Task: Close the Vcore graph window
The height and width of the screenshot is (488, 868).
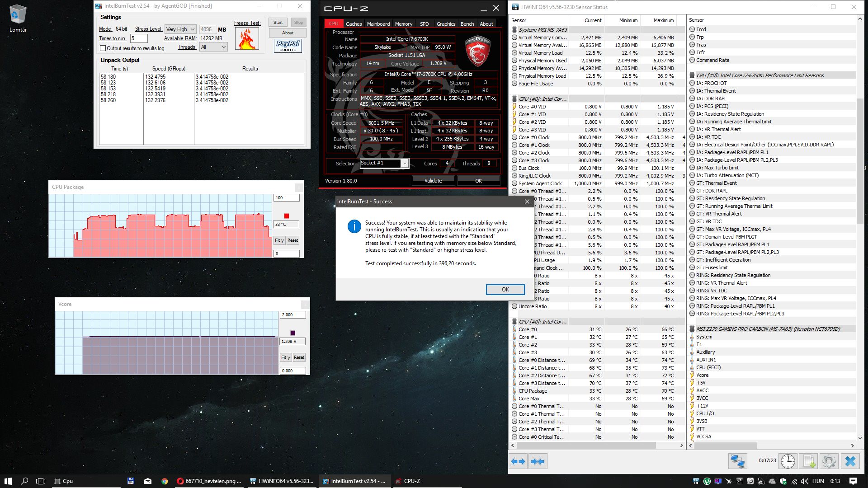Action: (305, 304)
